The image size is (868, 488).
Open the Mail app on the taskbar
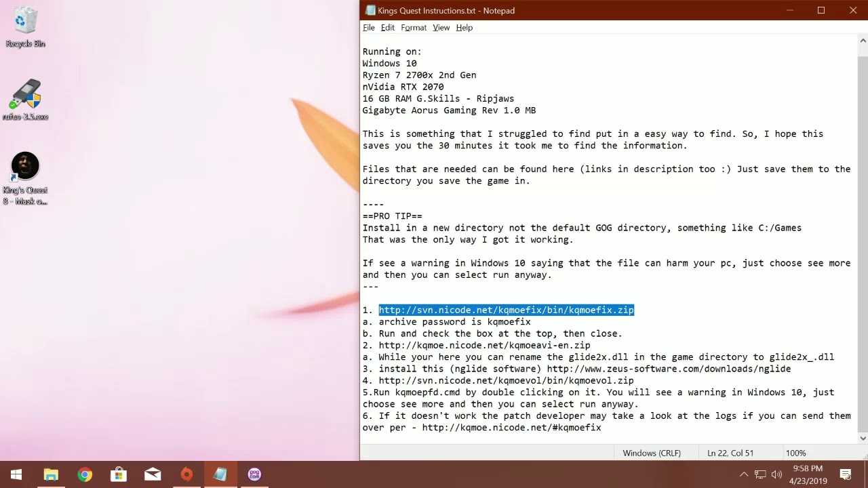point(153,474)
